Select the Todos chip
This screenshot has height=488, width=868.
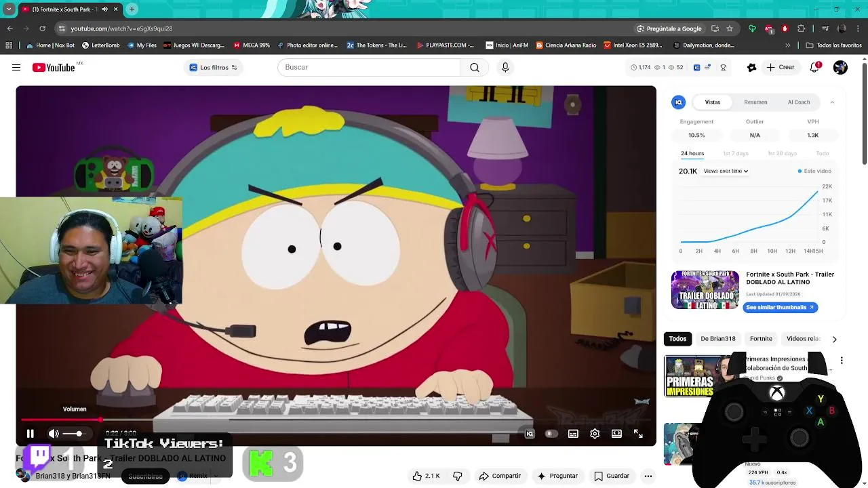point(677,339)
